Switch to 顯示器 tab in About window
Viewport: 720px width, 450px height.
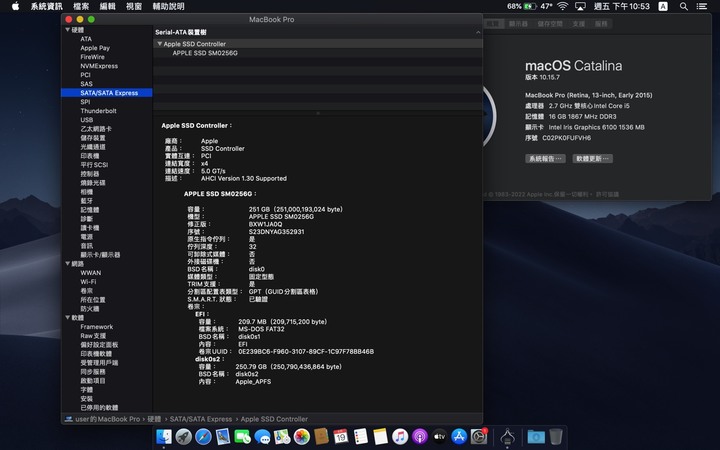tap(518, 24)
